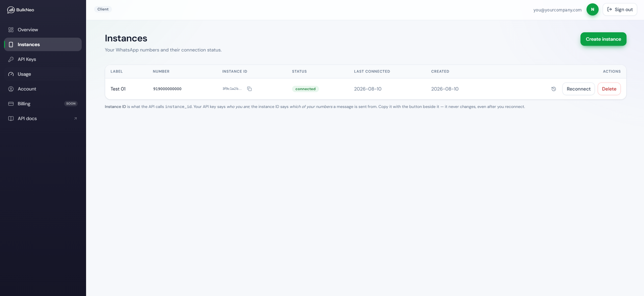The width and height of the screenshot is (644, 296).
Task: Click the external-link arrow beside API docs
Action: coord(75,118)
